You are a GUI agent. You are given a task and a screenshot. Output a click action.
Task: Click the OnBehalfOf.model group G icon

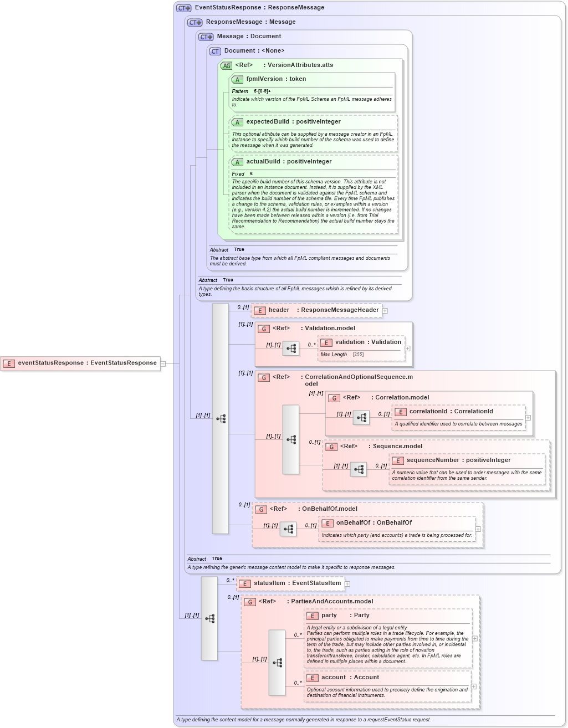[261, 510]
